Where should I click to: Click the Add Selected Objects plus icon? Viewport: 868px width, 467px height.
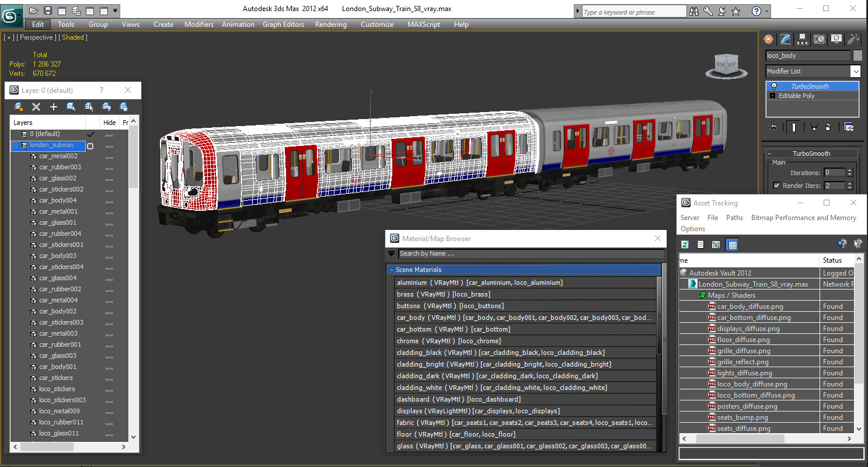point(54,107)
